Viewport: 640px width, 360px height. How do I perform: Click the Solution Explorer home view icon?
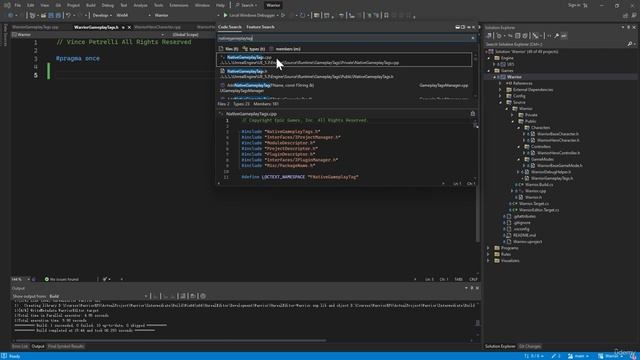(x=489, y=36)
